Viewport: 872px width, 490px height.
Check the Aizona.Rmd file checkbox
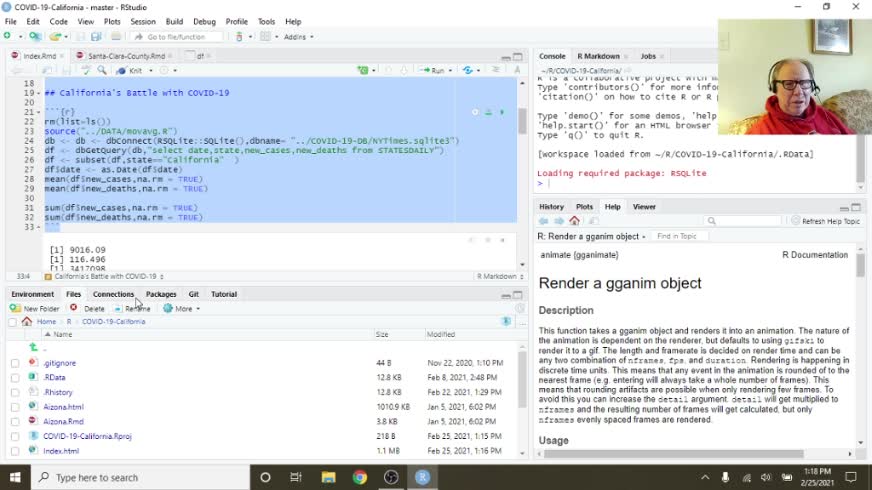point(15,422)
